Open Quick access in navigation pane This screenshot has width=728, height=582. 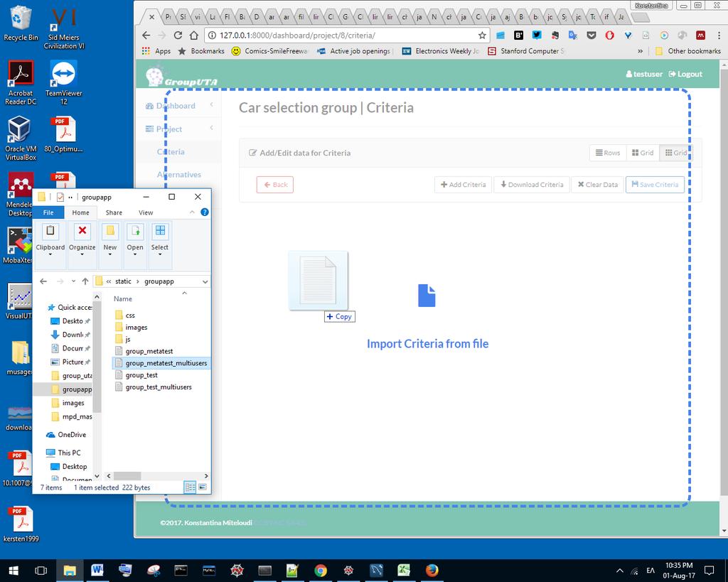(x=70, y=307)
